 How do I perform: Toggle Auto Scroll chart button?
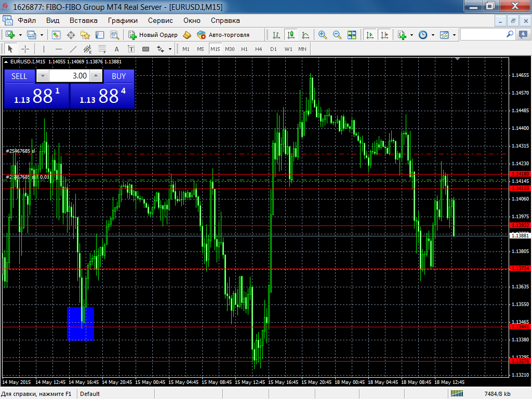click(370, 35)
